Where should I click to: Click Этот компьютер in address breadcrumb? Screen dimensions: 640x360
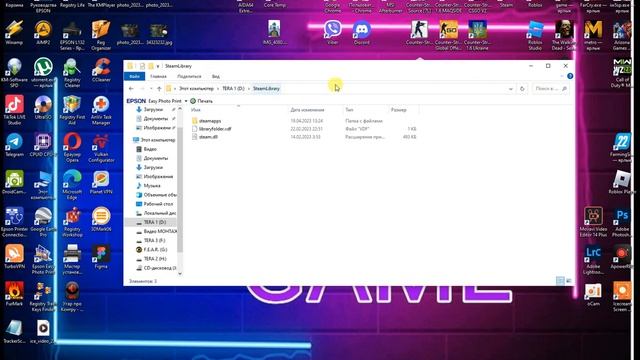pyautogui.click(x=196, y=89)
